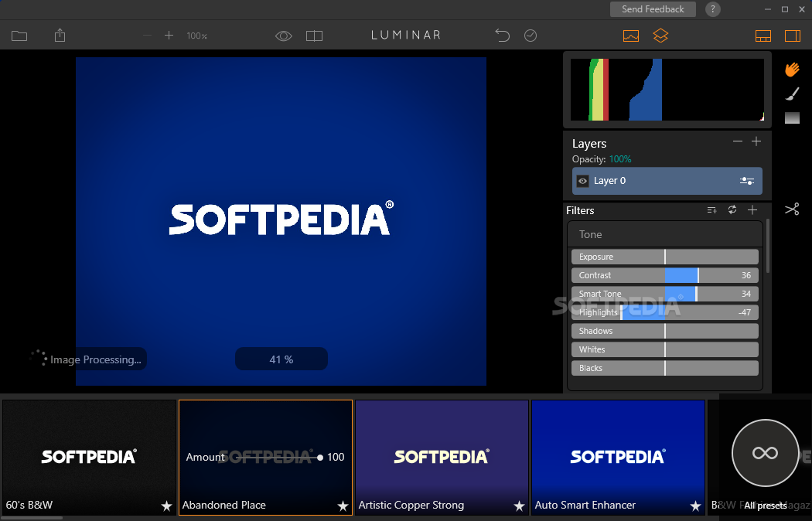Viewport: 812px width, 521px height.
Task: Favorite Artistic Copper Strong preset star
Action: click(x=519, y=506)
